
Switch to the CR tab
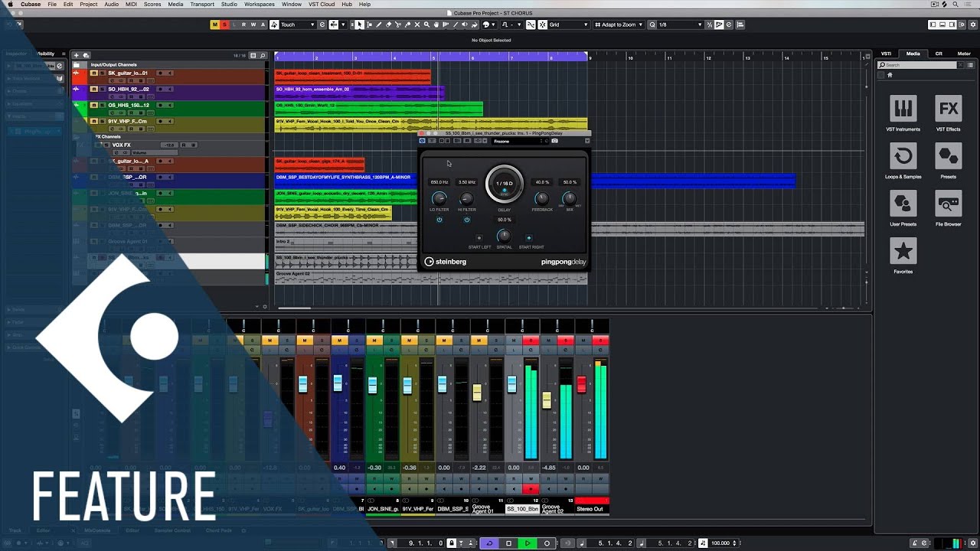click(939, 54)
